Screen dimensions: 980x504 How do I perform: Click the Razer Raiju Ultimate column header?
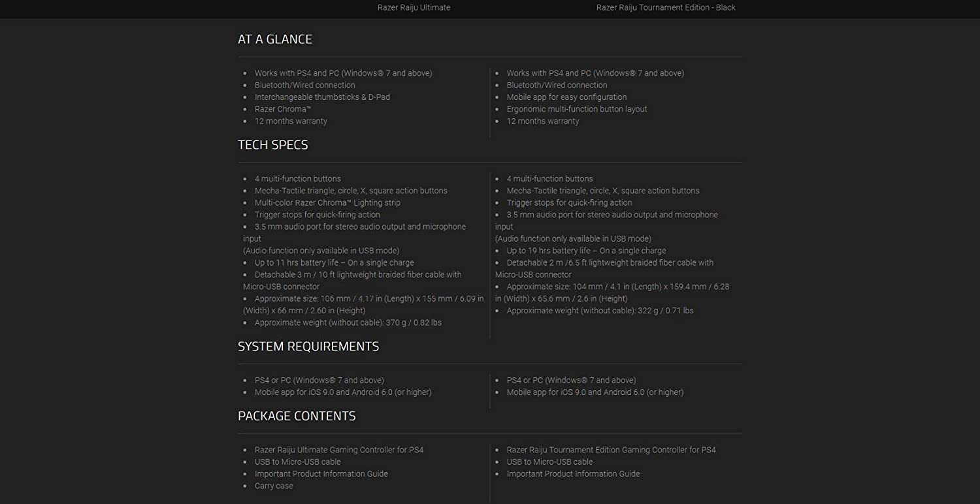[x=414, y=8]
